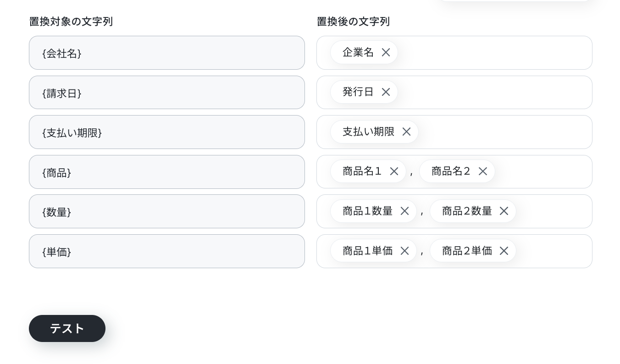Click into the {数量} field
620x364 pixels.
click(x=167, y=211)
